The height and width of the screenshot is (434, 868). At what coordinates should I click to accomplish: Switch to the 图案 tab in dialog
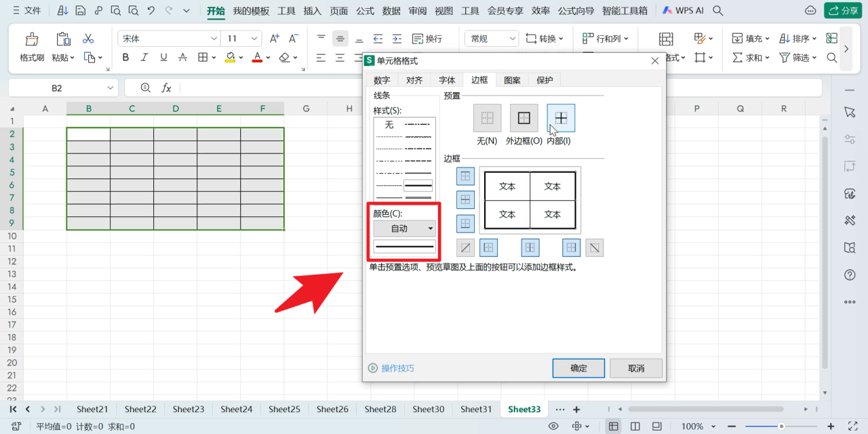click(512, 80)
